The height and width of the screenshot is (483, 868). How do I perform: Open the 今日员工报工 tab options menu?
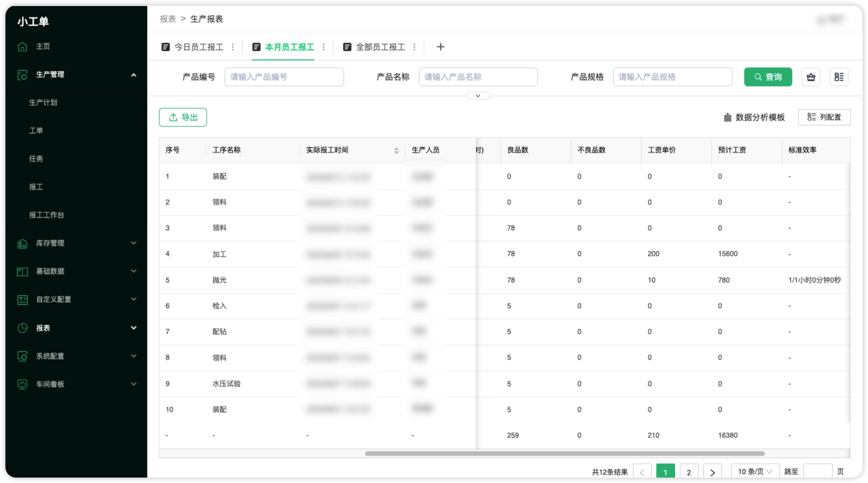click(233, 47)
